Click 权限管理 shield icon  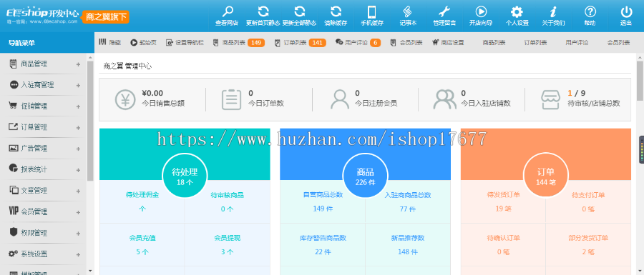13,232
